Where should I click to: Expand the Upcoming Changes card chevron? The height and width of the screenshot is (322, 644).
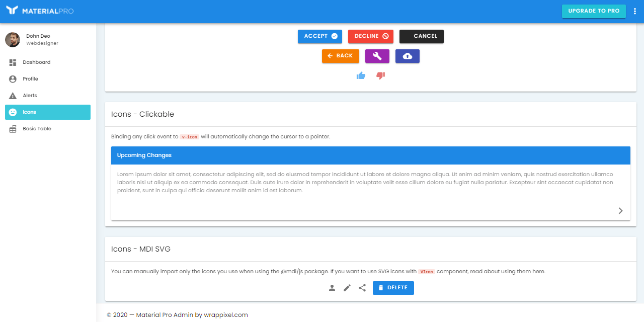tap(620, 211)
